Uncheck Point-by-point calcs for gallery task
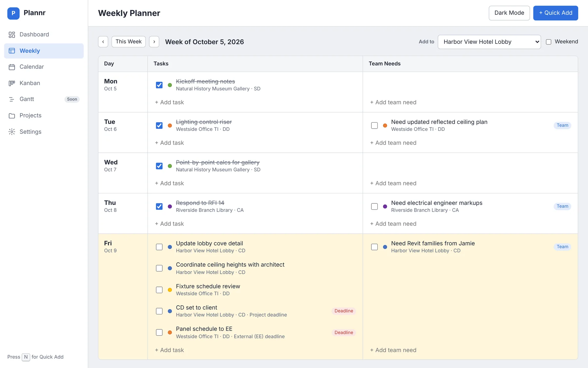Screen dimensions: 588x368 click(159, 166)
